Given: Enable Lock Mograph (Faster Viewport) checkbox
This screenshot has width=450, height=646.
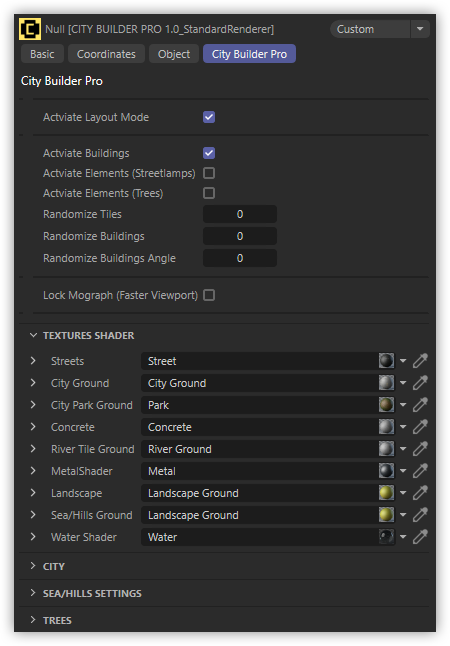Looking at the screenshot, I should tap(209, 295).
